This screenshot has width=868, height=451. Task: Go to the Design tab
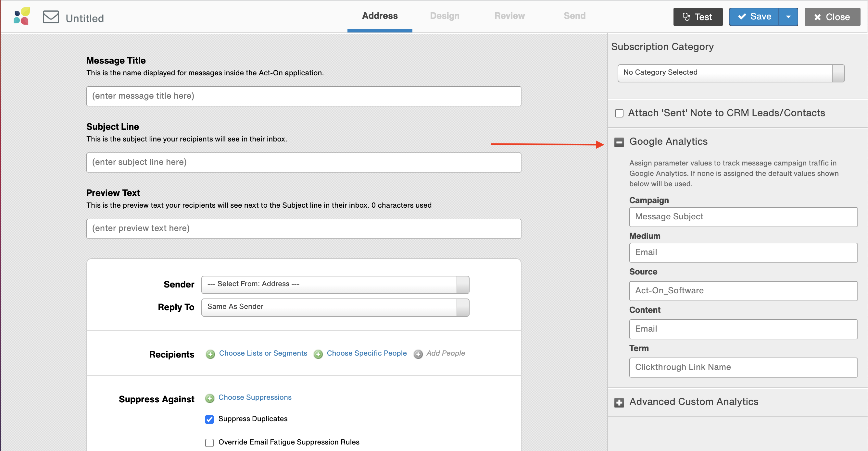[445, 16]
